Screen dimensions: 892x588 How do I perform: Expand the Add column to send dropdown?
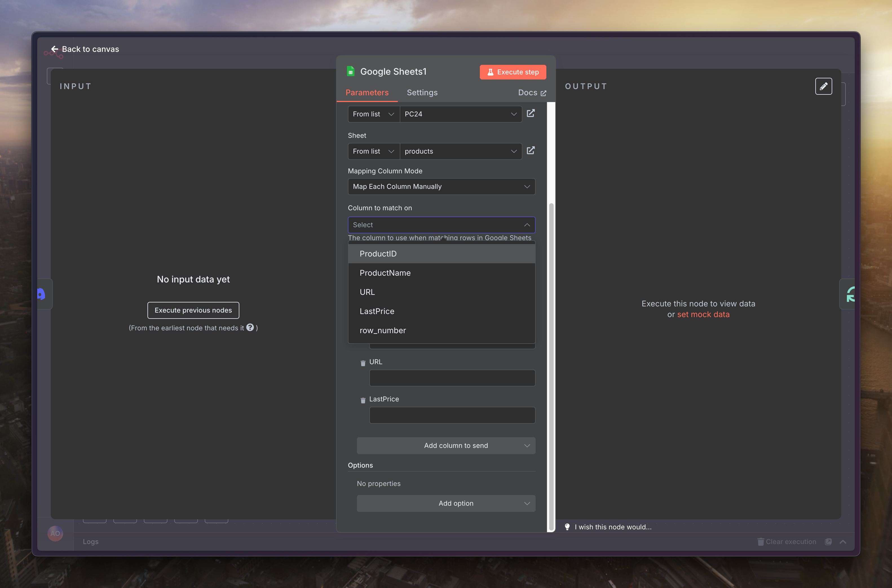(446, 445)
